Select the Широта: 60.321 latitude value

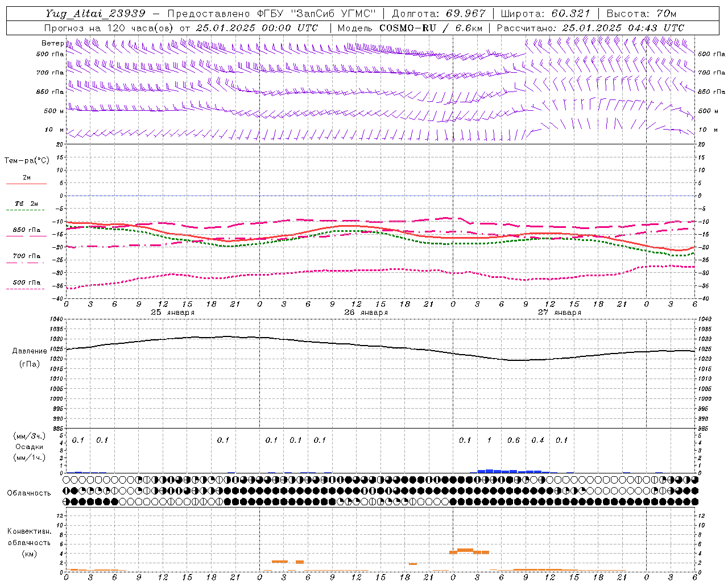[545, 14]
